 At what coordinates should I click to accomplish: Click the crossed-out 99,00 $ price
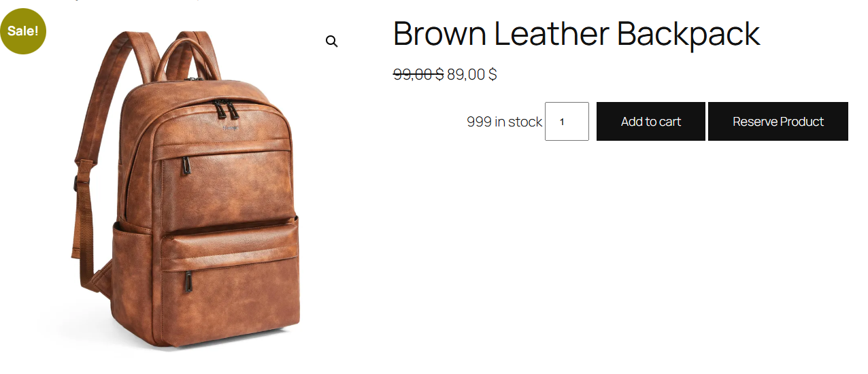click(418, 74)
